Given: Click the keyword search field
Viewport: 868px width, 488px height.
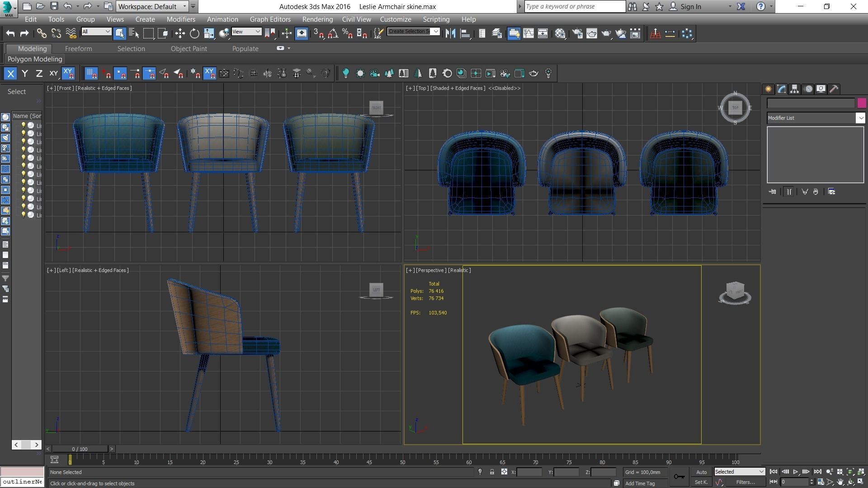Looking at the screenshot, I should click(x=575, y=6).
